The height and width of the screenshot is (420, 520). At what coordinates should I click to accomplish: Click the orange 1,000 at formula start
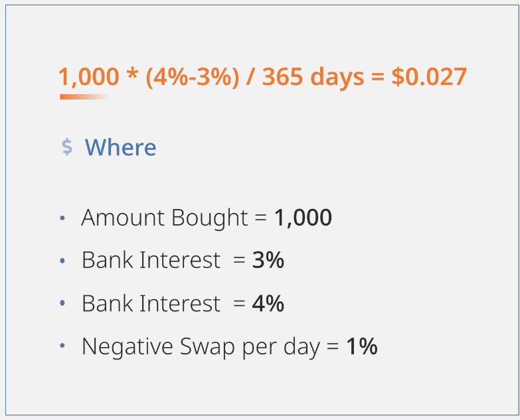[89, 77]
